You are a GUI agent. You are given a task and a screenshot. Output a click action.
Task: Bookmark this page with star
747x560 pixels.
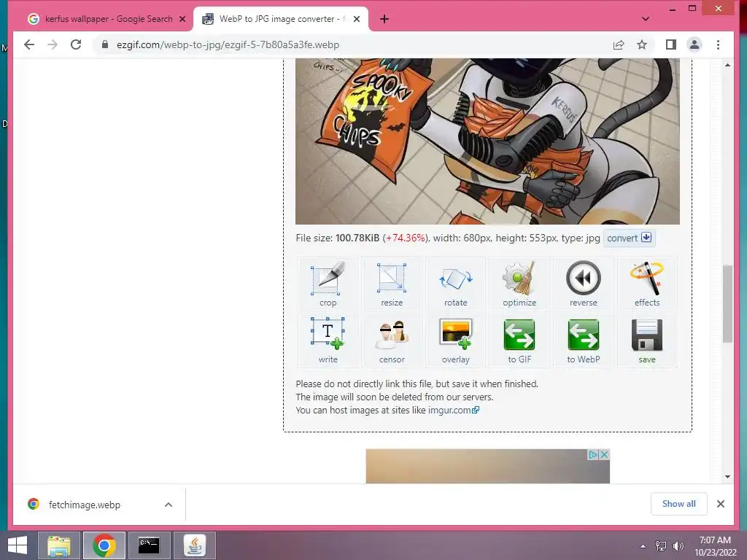(642, 44)
